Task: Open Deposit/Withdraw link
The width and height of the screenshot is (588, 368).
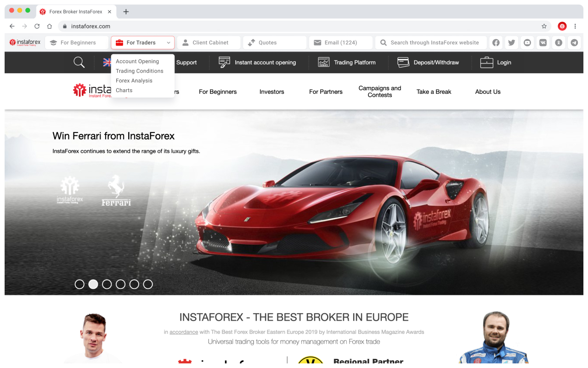Action: coord(436,62)
